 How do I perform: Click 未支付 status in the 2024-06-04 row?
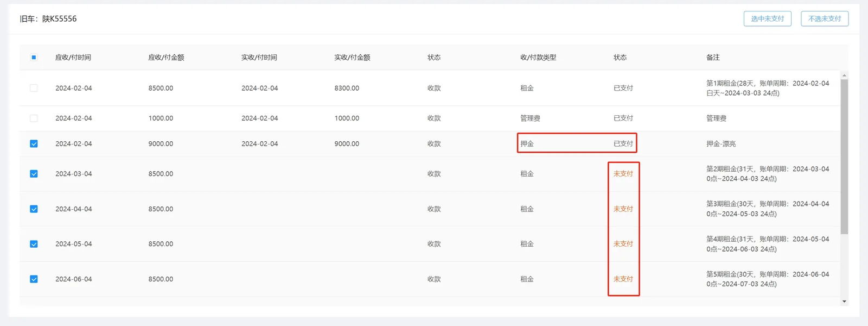pos(623,279)
